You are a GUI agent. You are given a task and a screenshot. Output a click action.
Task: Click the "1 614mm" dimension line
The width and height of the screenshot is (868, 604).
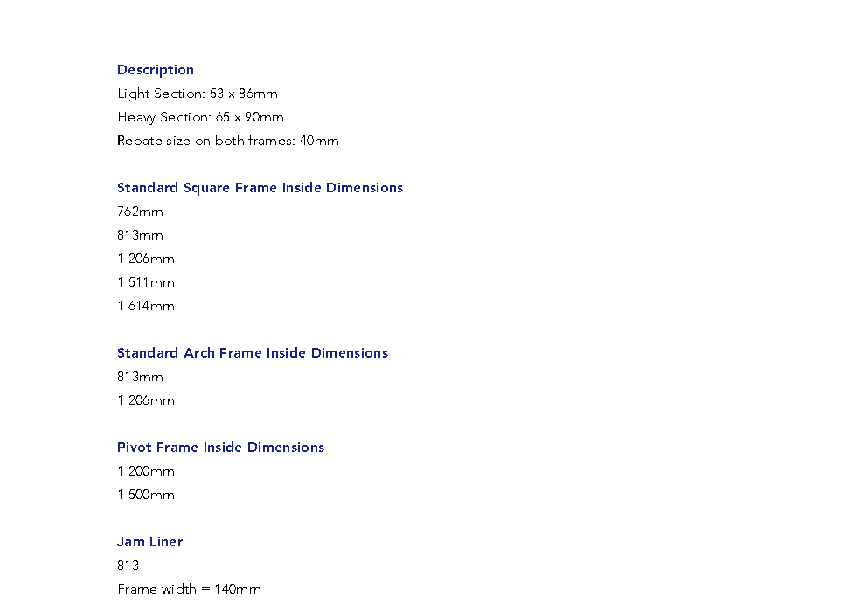pos(146,306)
